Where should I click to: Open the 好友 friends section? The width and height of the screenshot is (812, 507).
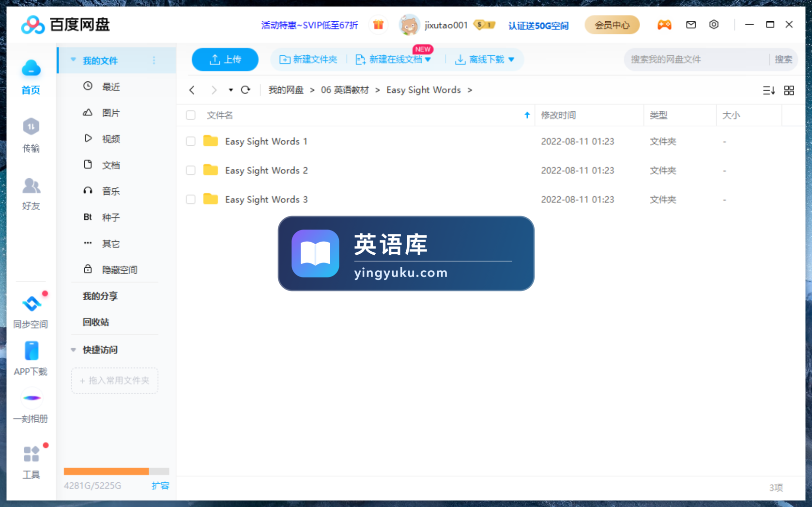(31, 193)
